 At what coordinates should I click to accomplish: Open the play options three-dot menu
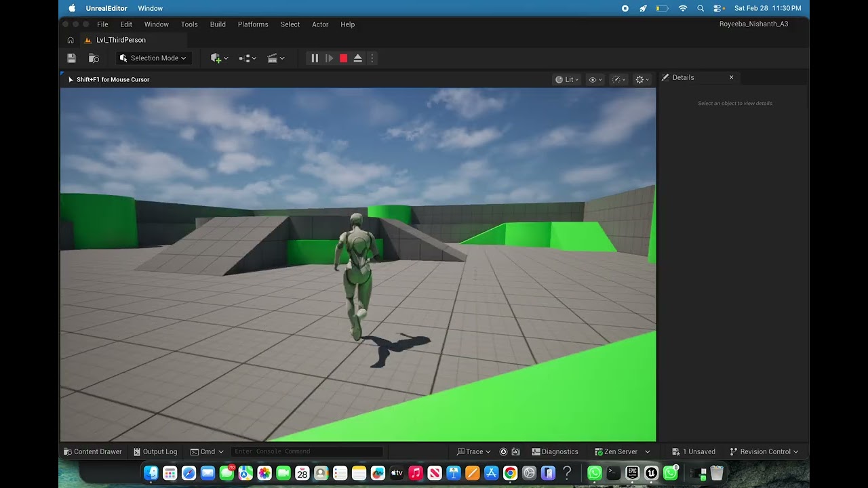click(x=372, y=58)
